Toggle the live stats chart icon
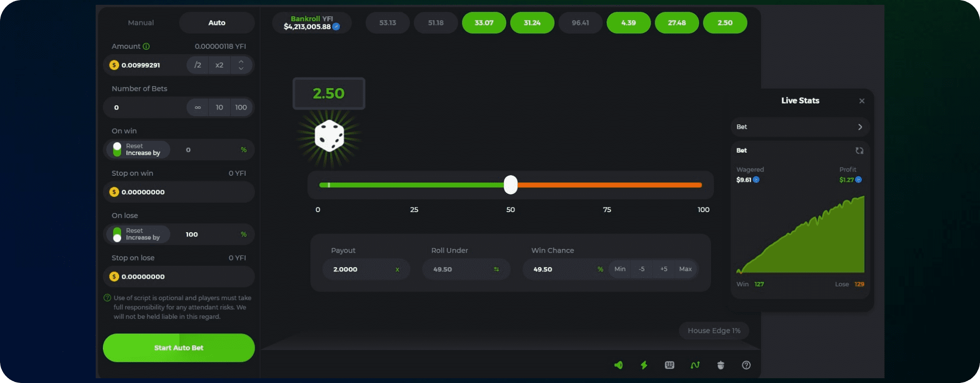 click(695, 365)
